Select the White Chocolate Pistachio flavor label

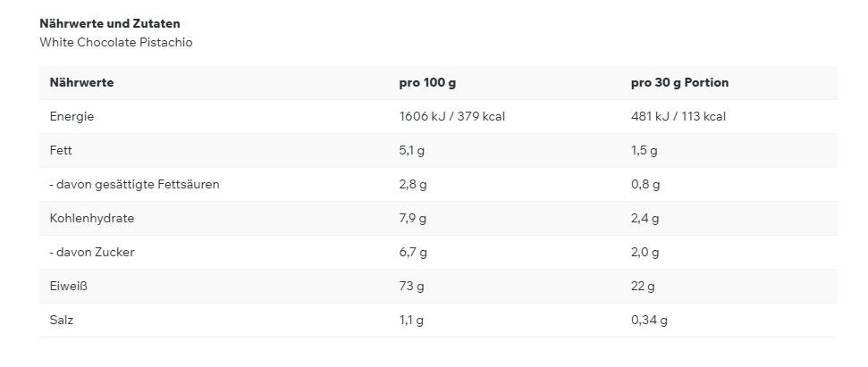(115, 42)
